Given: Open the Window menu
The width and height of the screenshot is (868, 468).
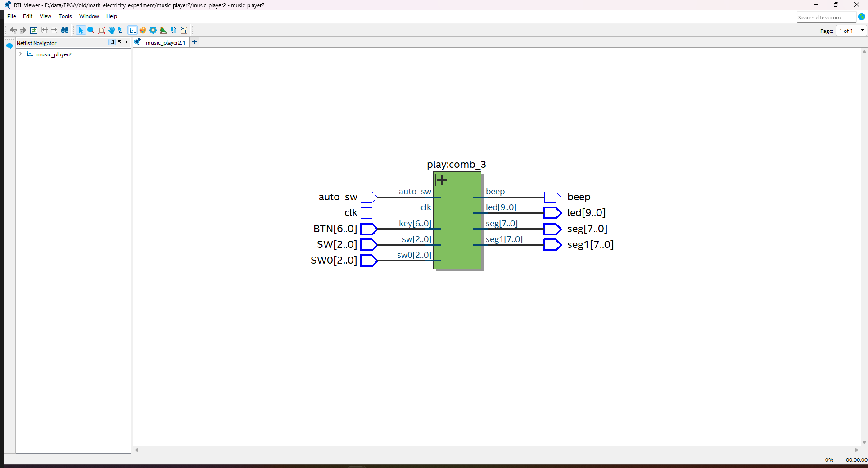Looking at the screenshot, I should [89, 16].
